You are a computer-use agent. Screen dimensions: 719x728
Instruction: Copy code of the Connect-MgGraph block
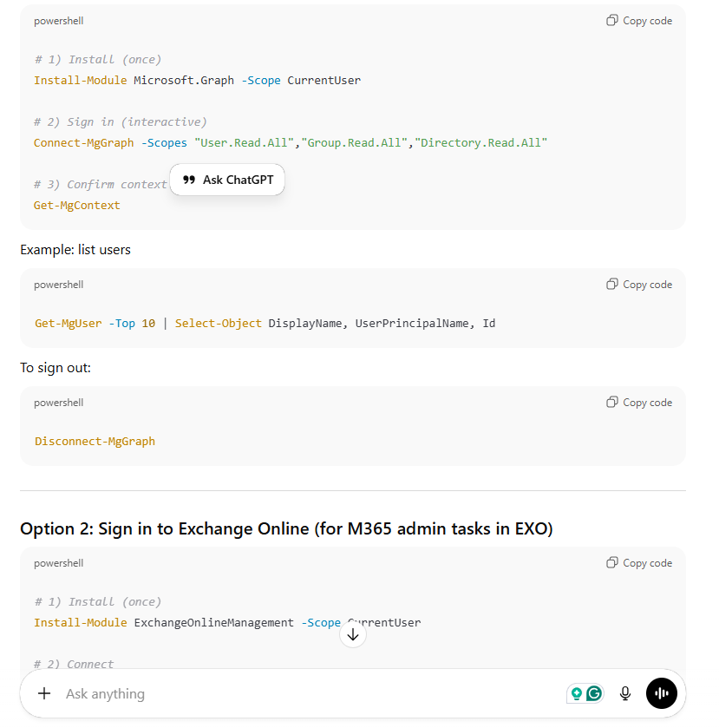[639, 21]
